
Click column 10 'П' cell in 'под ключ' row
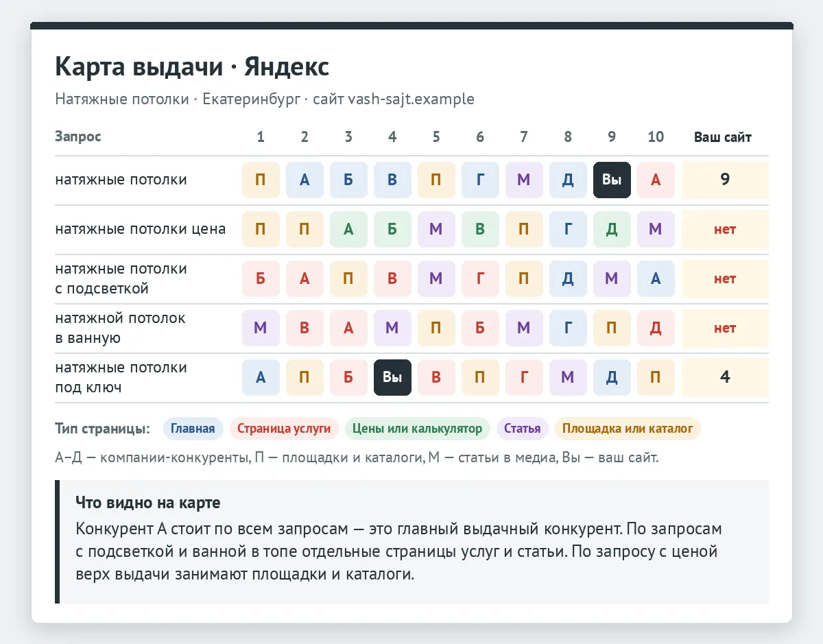pos(656,378)
